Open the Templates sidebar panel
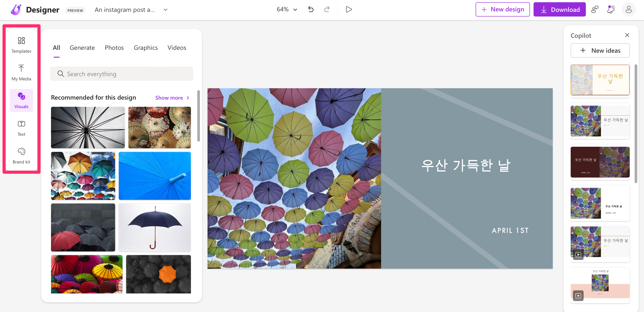The height and width of the screenshot is (312, 644). pos(21,45)
